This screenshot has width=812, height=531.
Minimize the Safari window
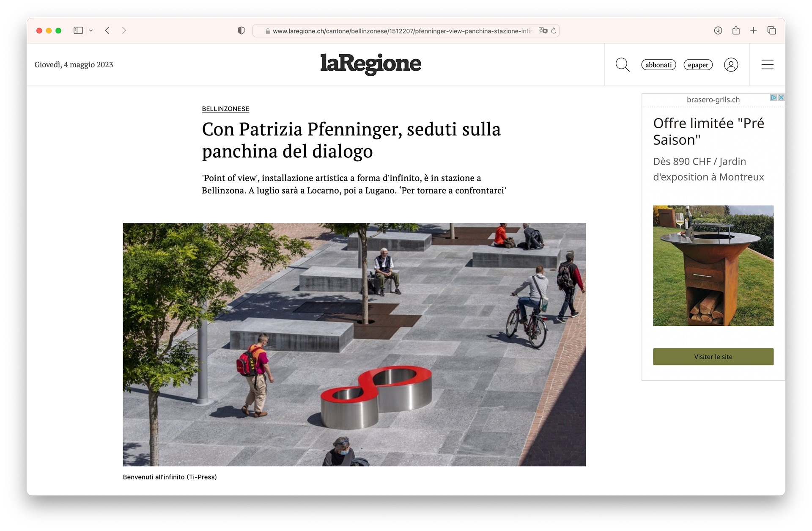49,30
